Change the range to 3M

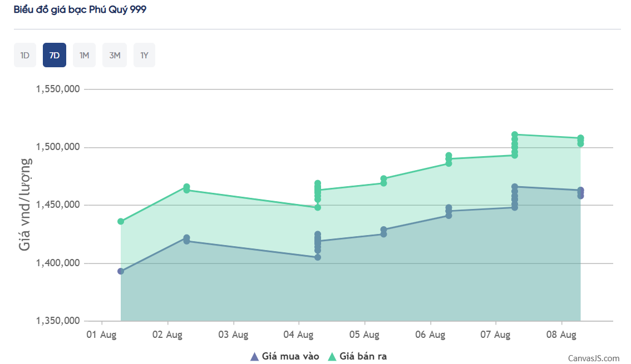click(x=115, y=55)
